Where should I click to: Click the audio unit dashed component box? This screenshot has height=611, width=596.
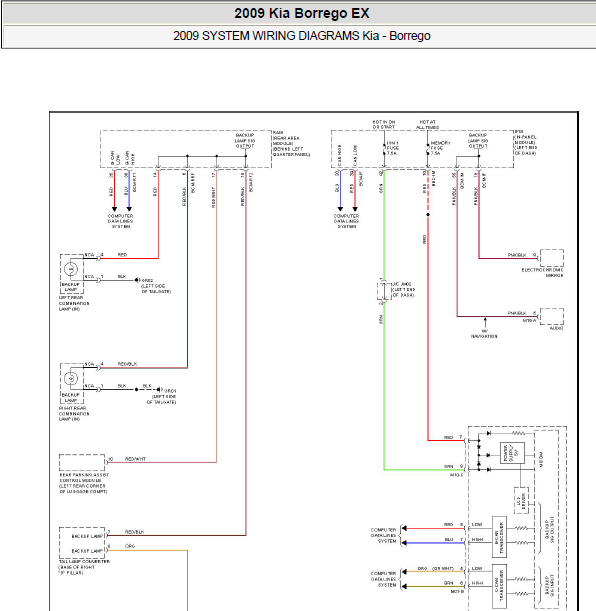552,316
